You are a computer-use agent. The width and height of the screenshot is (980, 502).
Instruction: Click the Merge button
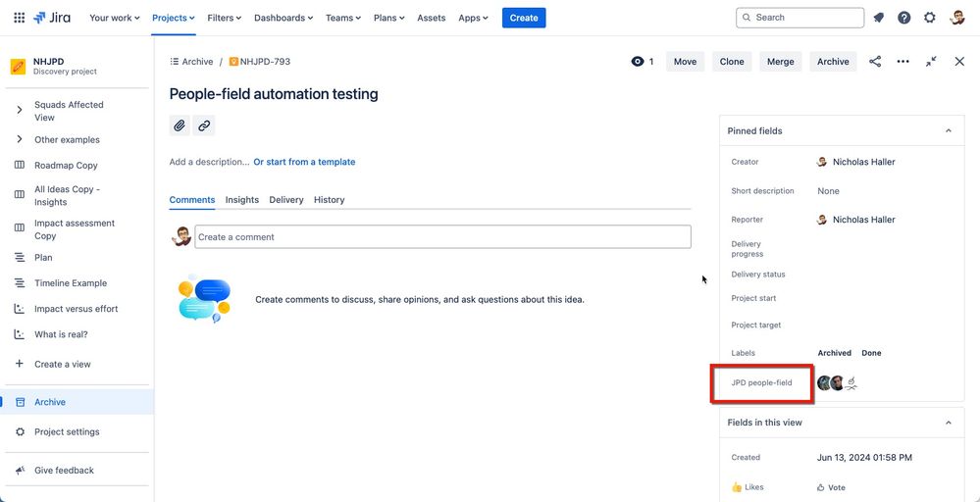click(780, 61)
